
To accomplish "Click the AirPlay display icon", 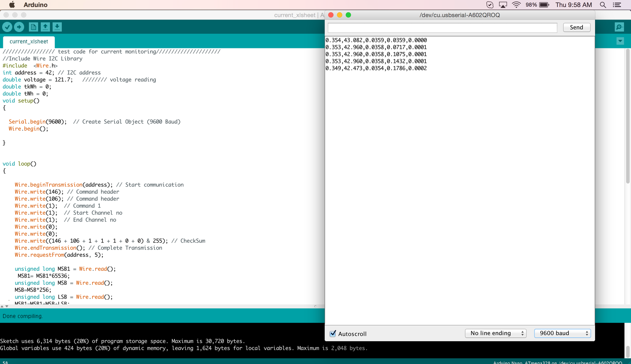I will [503, 5].
